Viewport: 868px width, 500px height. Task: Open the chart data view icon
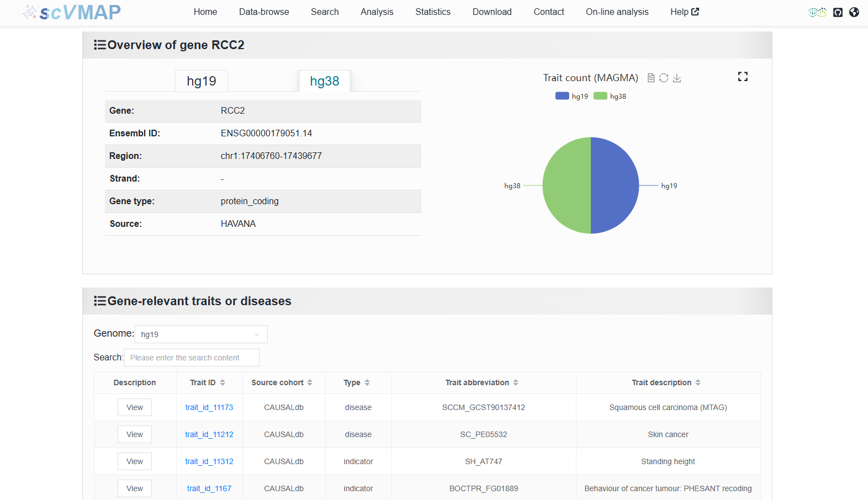pos(651,78)
